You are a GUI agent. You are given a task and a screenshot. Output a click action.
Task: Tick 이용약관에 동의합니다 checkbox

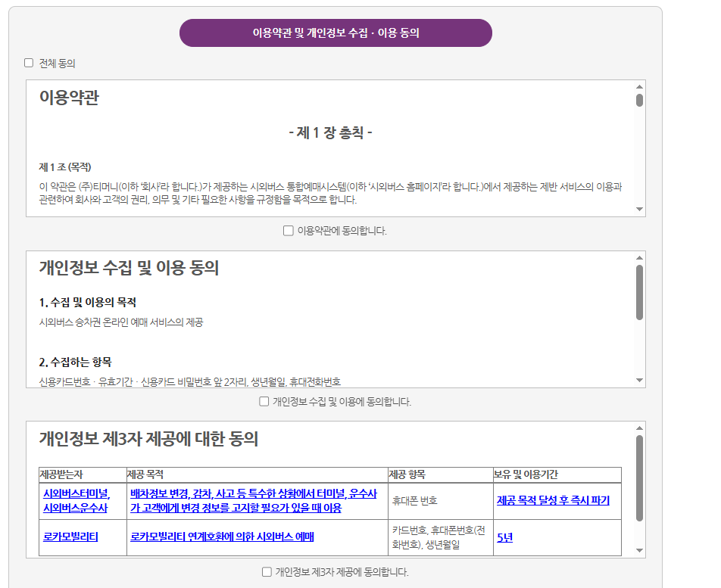pyautogui.click(x=289, y=231)
